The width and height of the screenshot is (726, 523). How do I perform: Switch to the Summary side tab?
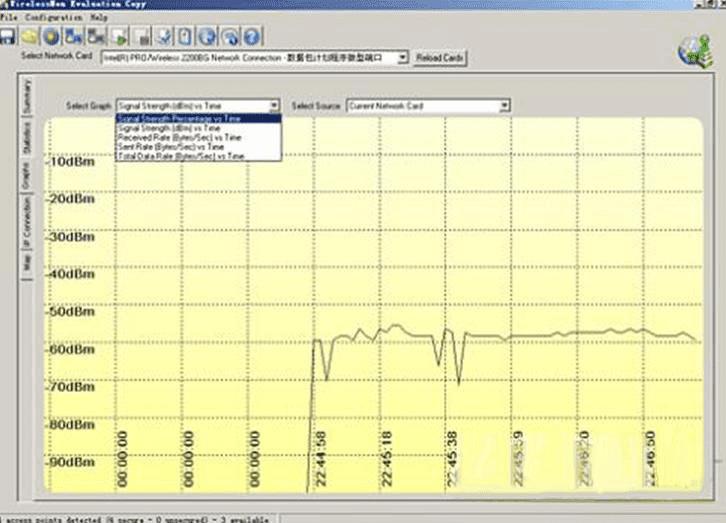coord(27,97)
